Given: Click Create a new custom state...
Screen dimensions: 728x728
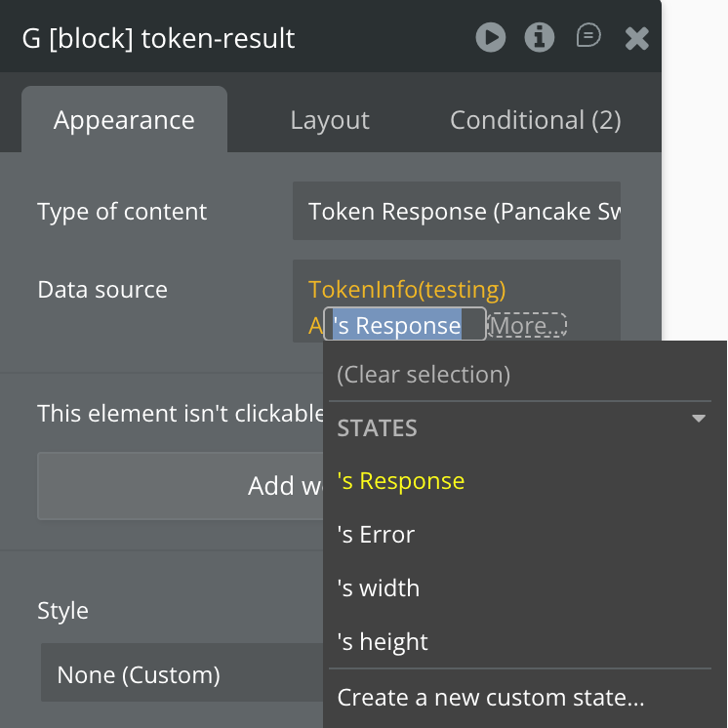Looking at the screenshot, I should pyautogui.click(x=491, y=698).
